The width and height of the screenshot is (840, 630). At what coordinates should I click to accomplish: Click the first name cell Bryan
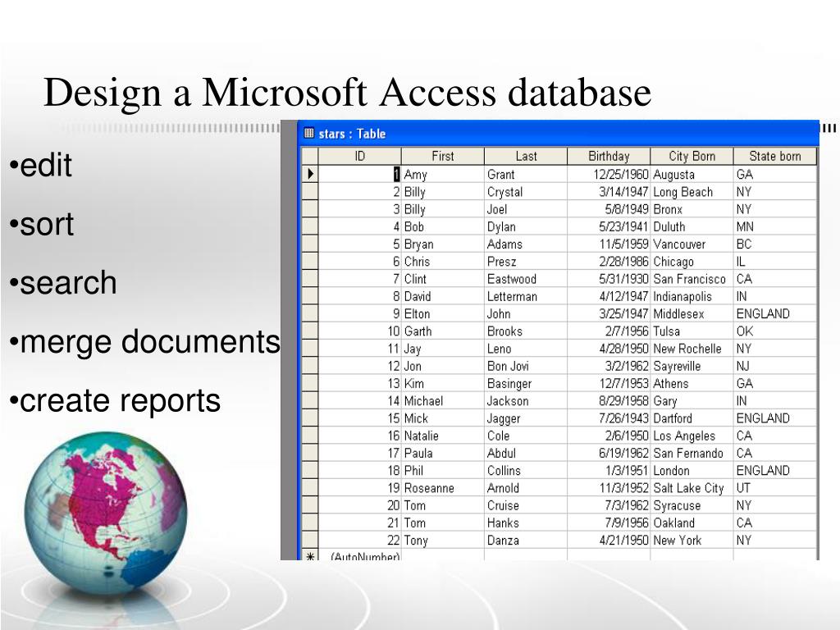tap(443, 244)
